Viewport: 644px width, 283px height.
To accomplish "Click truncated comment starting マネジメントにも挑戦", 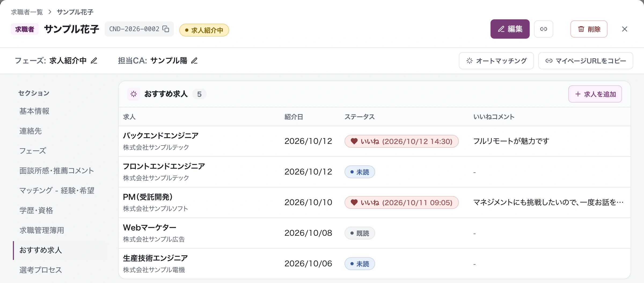I will click(548, 202).
